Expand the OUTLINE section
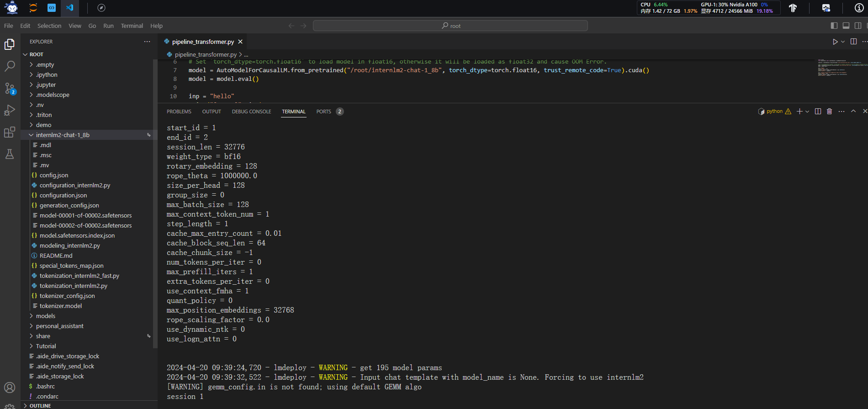Image resolution: width=868 pixels, height=409 pixels. coord(89,405)
